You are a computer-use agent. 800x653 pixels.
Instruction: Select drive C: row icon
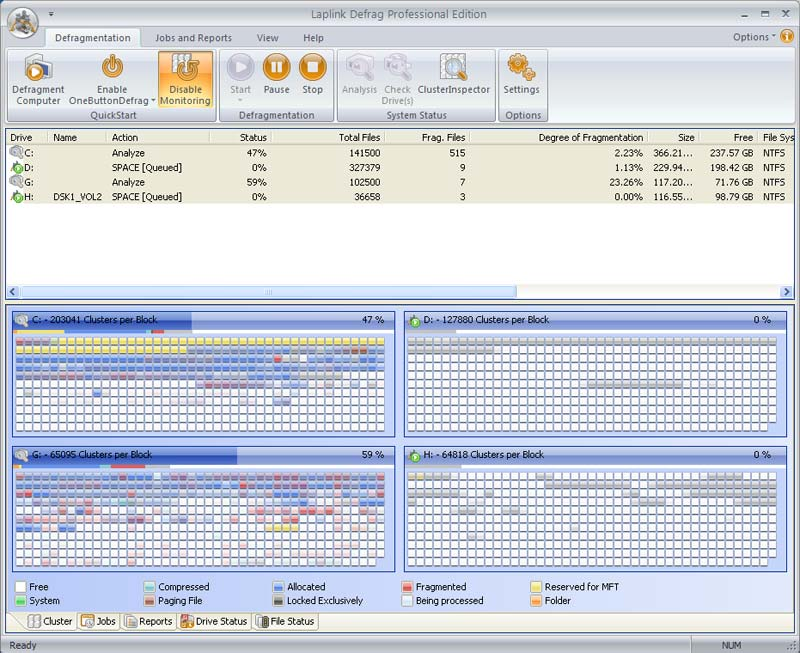(x=16, y=152)
